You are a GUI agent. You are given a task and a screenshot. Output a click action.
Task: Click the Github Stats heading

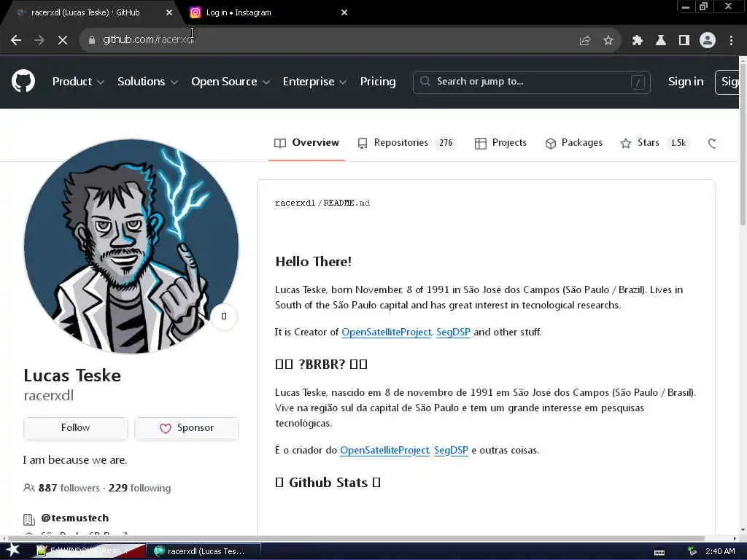pyautogui.click(x=328, y=483)
